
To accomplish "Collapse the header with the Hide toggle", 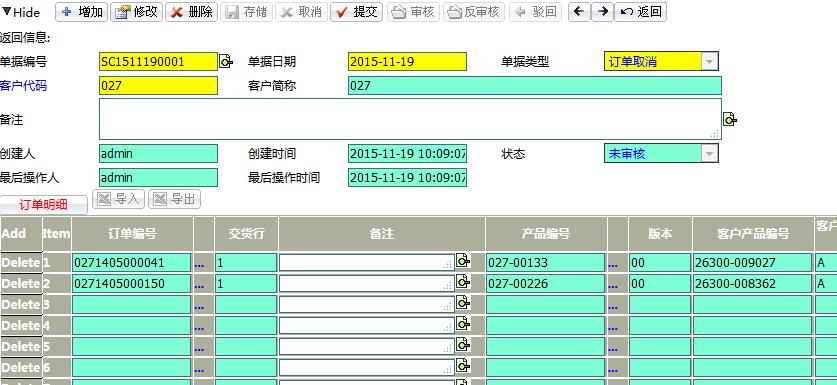I will (21, 12).
